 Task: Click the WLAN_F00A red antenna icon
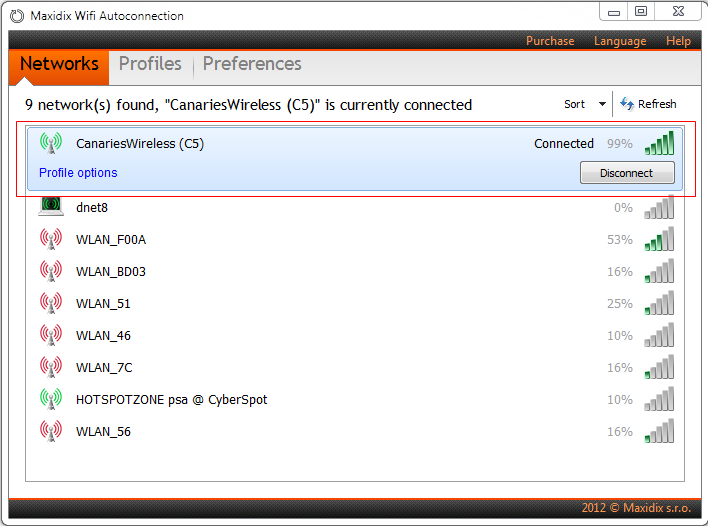[51, 239]
